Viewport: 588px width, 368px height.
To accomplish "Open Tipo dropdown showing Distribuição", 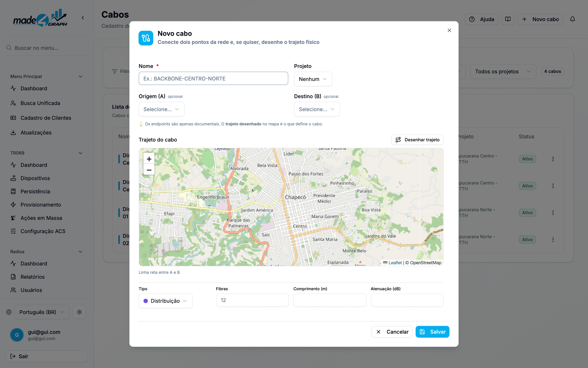I will pos(166,301).
